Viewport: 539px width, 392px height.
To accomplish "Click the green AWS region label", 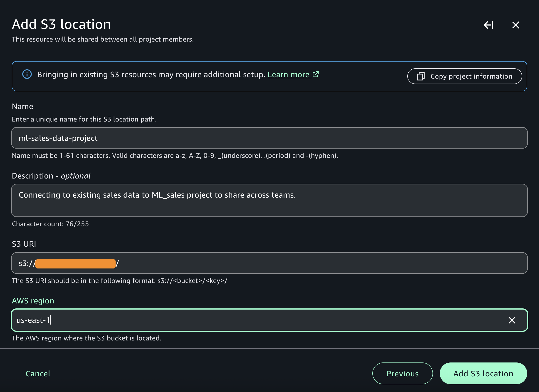I will (33, 301).
